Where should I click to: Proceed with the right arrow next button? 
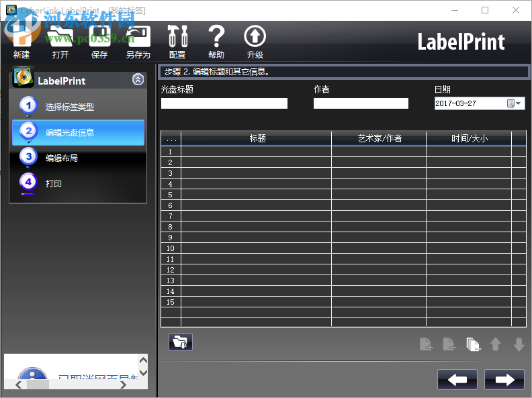pos(504,380)
